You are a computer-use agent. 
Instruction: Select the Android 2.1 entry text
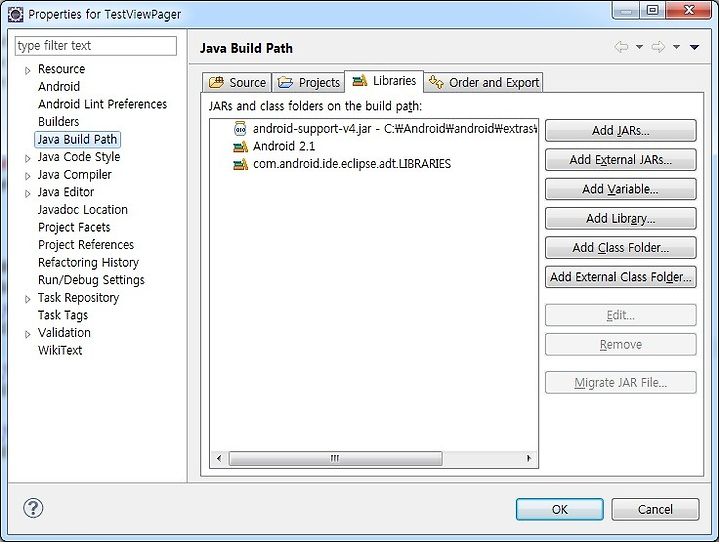pyautogui.click(x=284, y=146)
